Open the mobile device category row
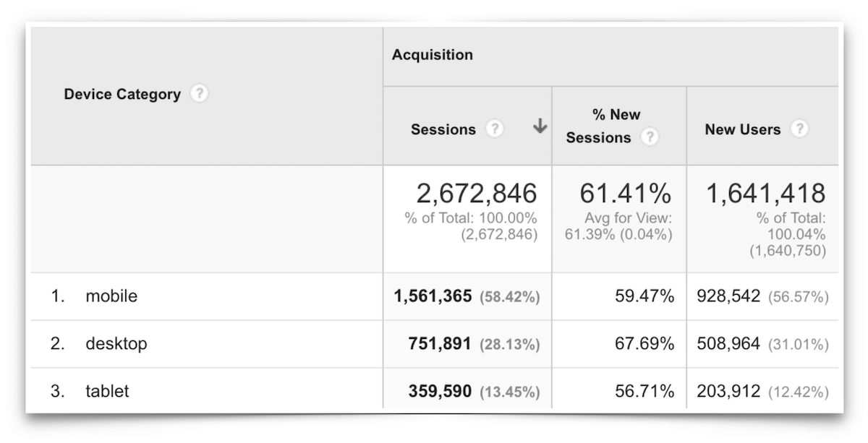868x443 pixels. pos(111,296)
